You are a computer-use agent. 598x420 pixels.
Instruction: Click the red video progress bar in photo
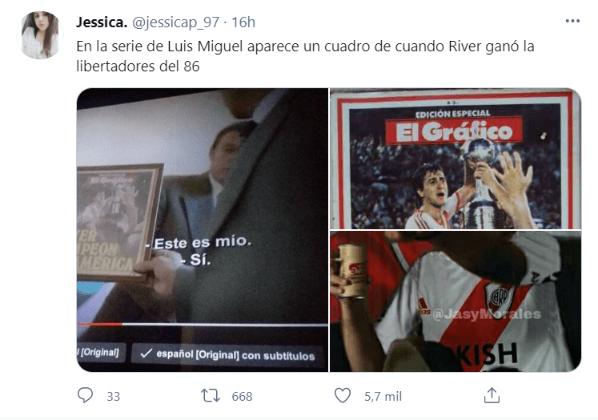click(x=100, y=324)
